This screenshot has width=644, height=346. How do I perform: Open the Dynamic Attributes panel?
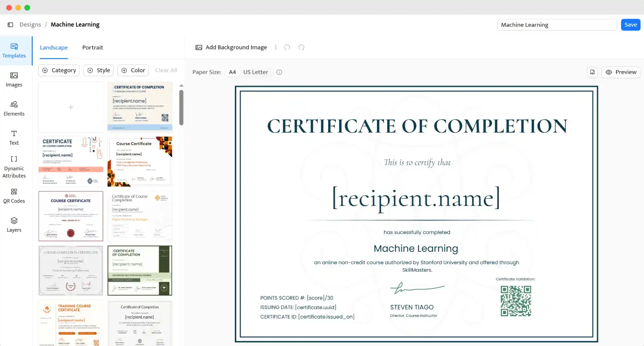[x=14, y=167]
